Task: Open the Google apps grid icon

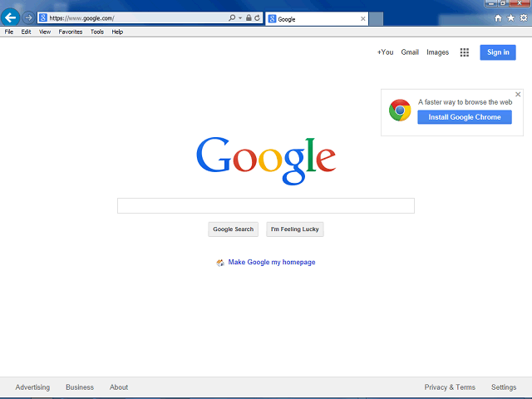Action: tap(465, 52)
